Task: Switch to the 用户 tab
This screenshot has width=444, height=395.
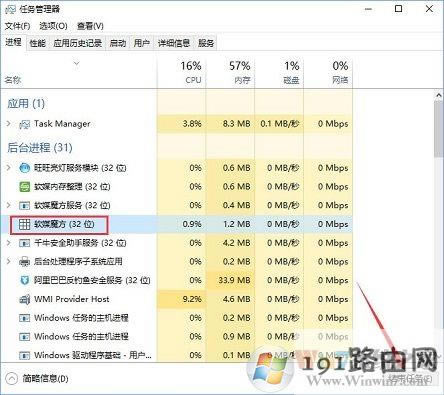Action: [142, 43]
